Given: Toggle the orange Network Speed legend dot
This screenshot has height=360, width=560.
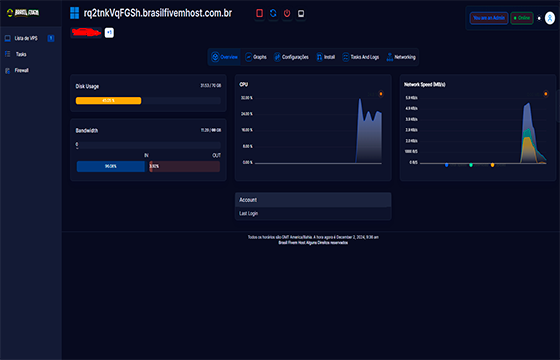Looking at the screenshot, I should pos(545,94).
